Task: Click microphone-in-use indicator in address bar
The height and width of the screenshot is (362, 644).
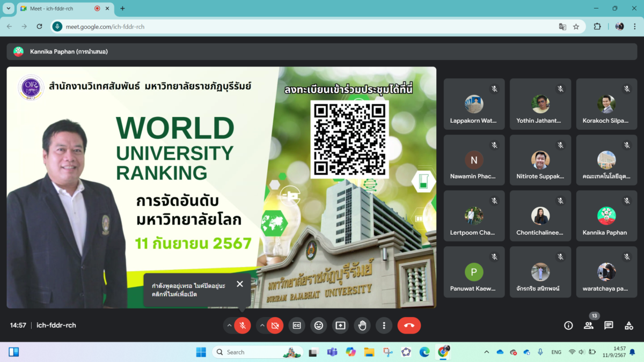Action: [57, 26]
